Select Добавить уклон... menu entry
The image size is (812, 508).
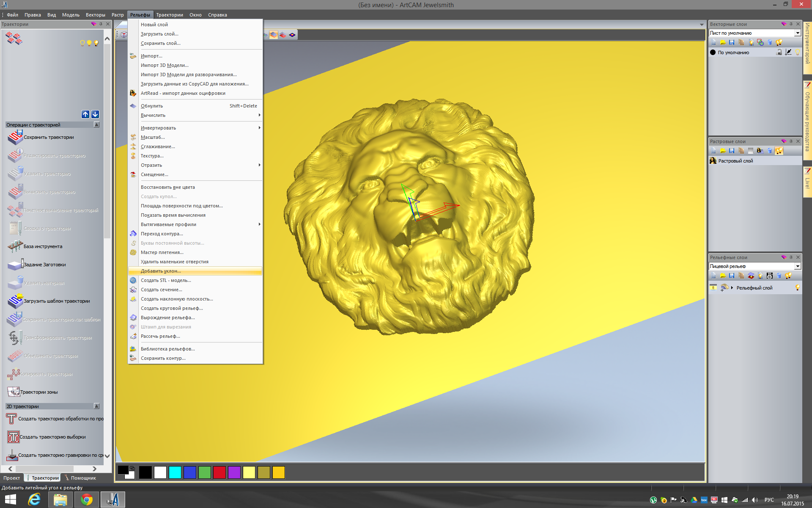(x=161, y=271)
